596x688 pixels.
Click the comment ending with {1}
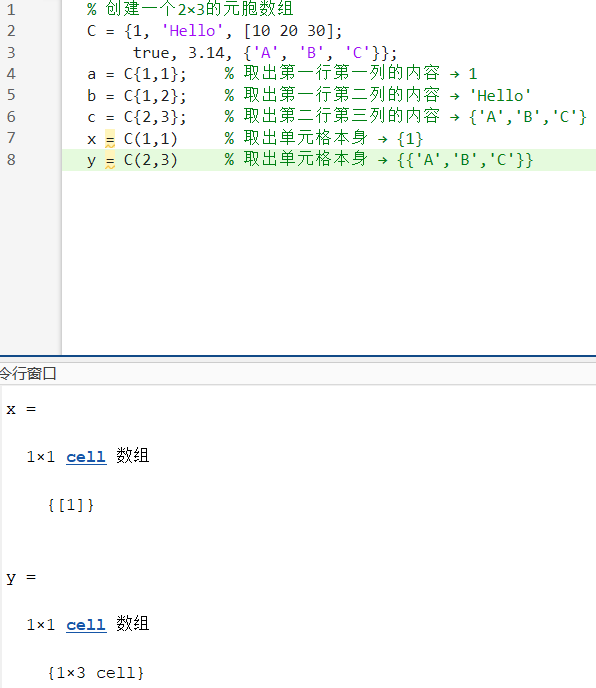(324, 138)
